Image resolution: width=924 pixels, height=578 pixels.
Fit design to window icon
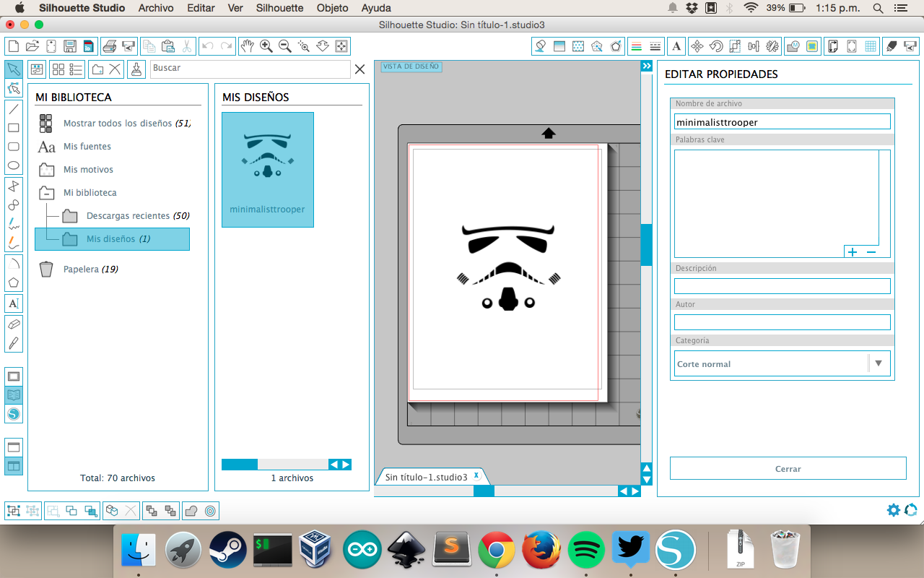tap(341, 46)
